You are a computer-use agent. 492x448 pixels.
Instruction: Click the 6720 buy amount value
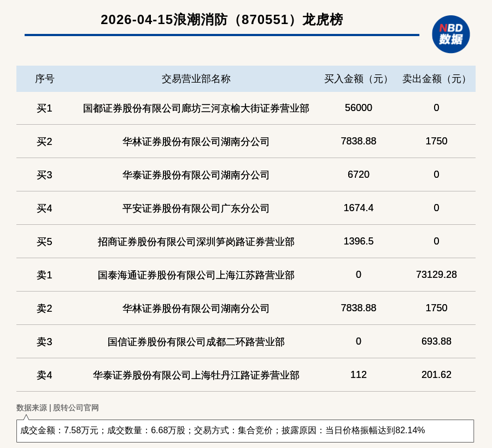click(358, 174)
